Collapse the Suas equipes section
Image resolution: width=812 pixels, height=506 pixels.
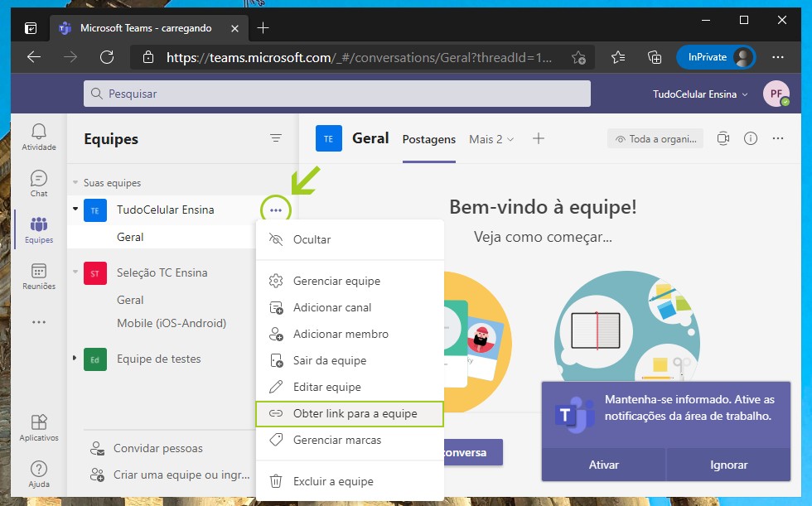point(75,183)
